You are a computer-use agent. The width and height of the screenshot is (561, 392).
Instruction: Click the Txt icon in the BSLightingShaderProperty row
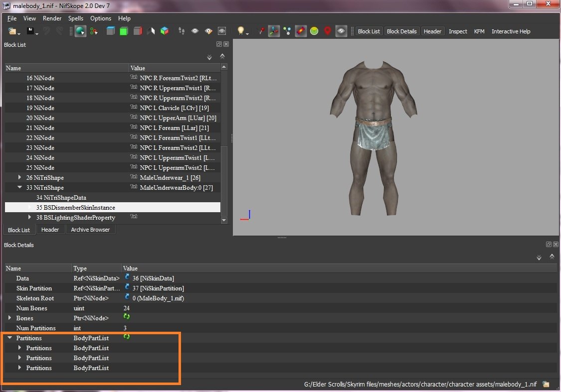(x=134, y=216)
